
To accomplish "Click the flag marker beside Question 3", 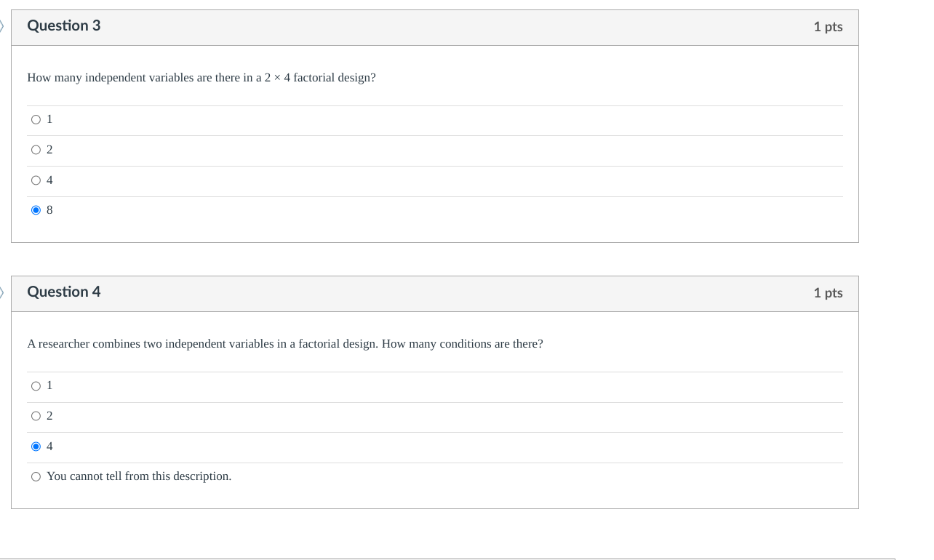I will pos(2,27).
